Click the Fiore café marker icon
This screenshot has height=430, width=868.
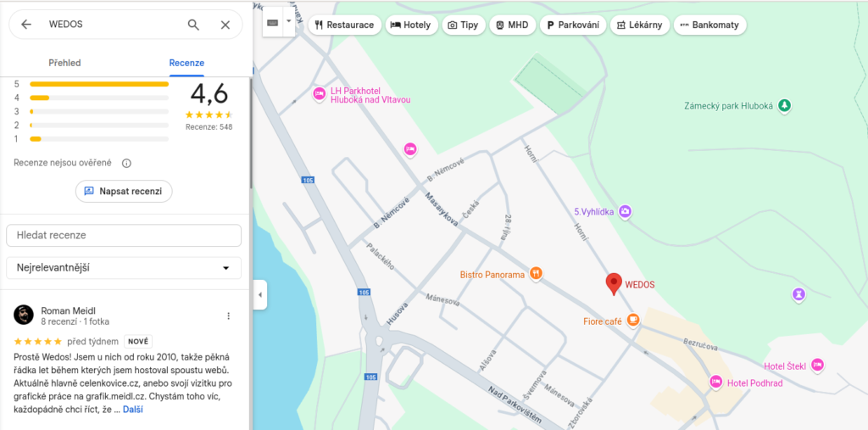pos(633,320)
